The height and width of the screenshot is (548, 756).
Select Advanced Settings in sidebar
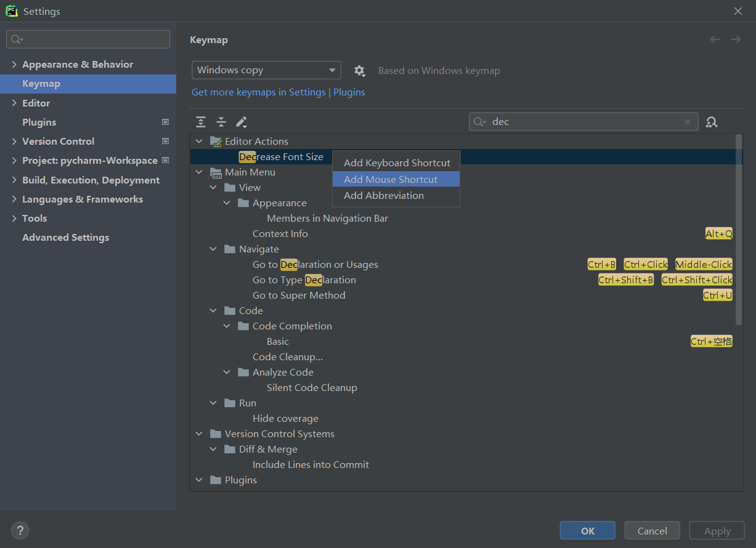(88, 237)
